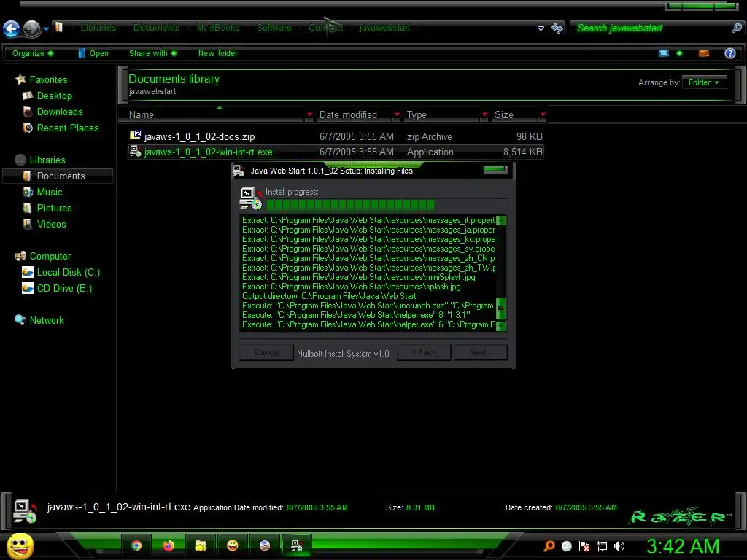Viewport: 747px width, 560px height.
Task: Select Libraries in the breadcrumb path
Action: (98, 28)
